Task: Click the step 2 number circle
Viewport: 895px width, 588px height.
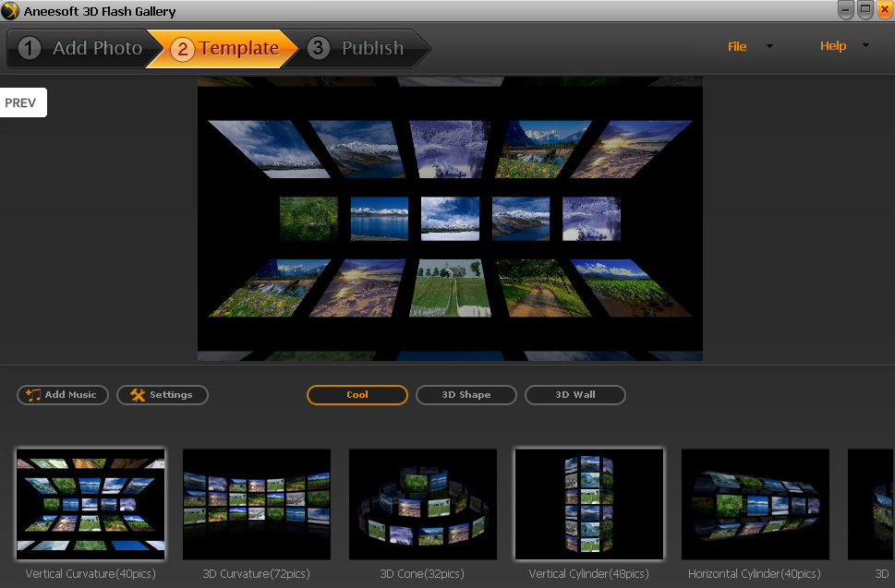Action: [x=182, y=49]
